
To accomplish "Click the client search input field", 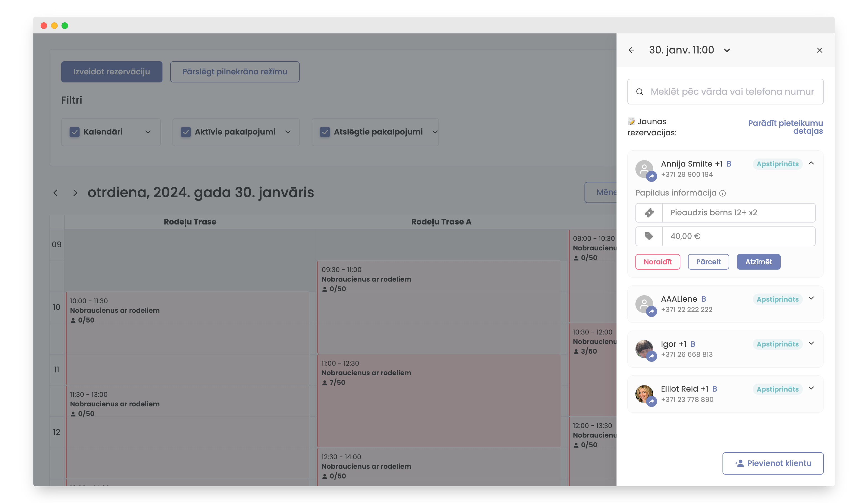I will (732, 92).
